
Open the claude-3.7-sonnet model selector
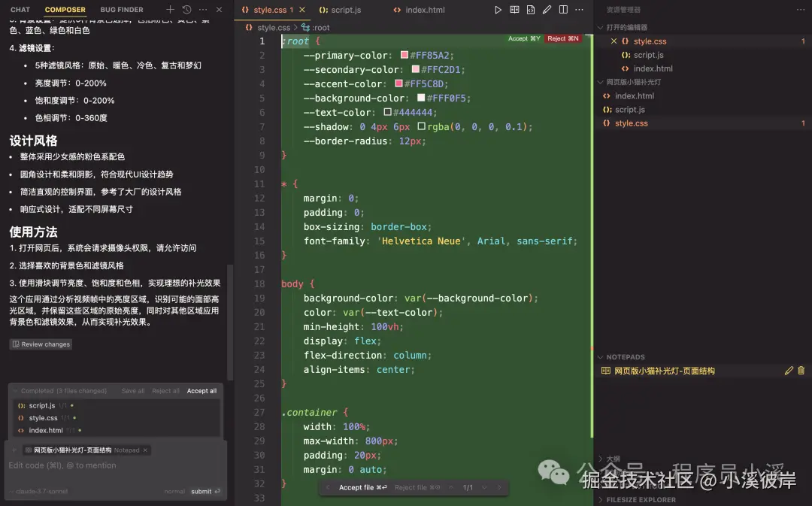click(x=39, y=492)
